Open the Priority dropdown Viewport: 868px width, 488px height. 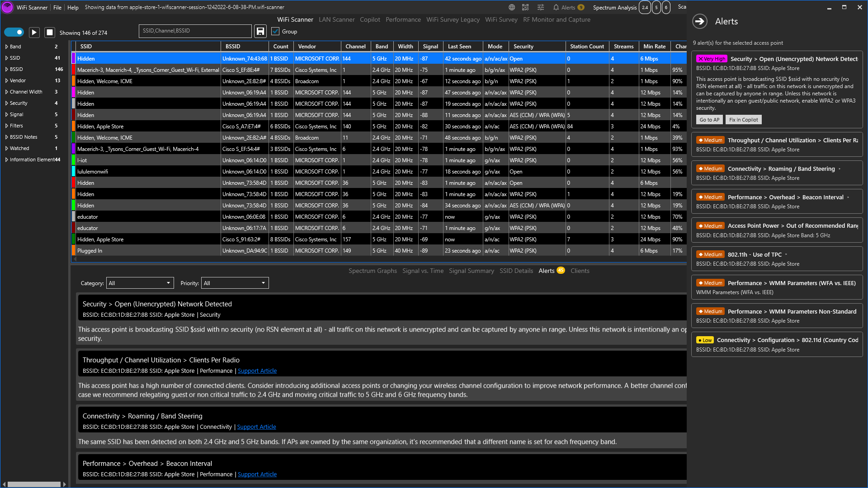coord(235,283)
